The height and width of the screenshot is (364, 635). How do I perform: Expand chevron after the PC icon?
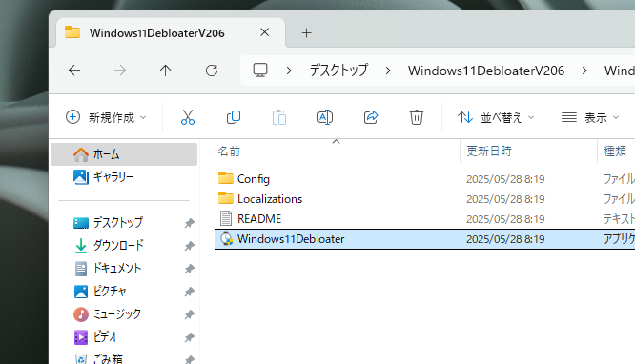[x=289, y=71]
